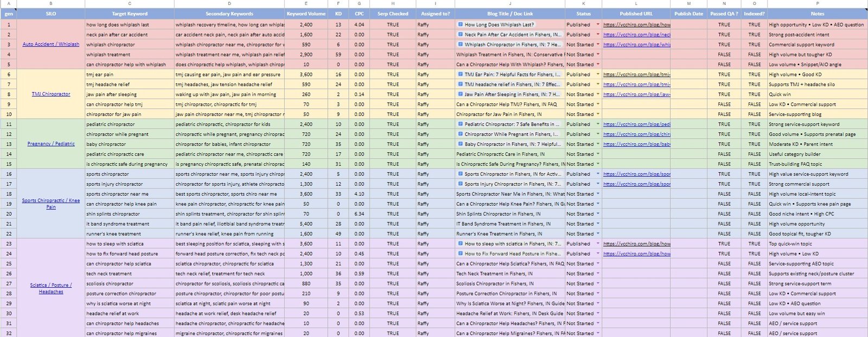Click doc icon for Chiropractor While Pregnant chip
868x337 pixels.
point(461,134)
